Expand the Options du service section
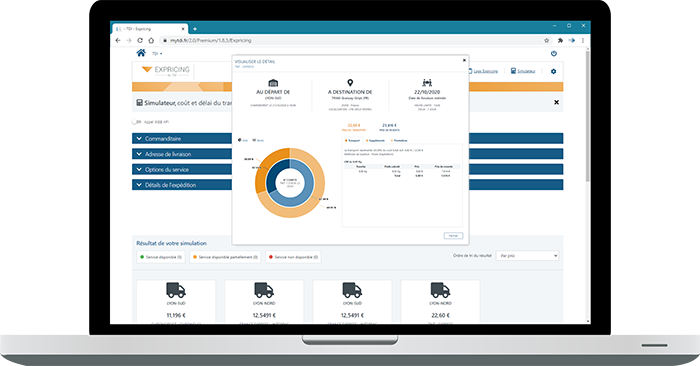The height and width of the screenshot is (366, 700). point(182,169)
